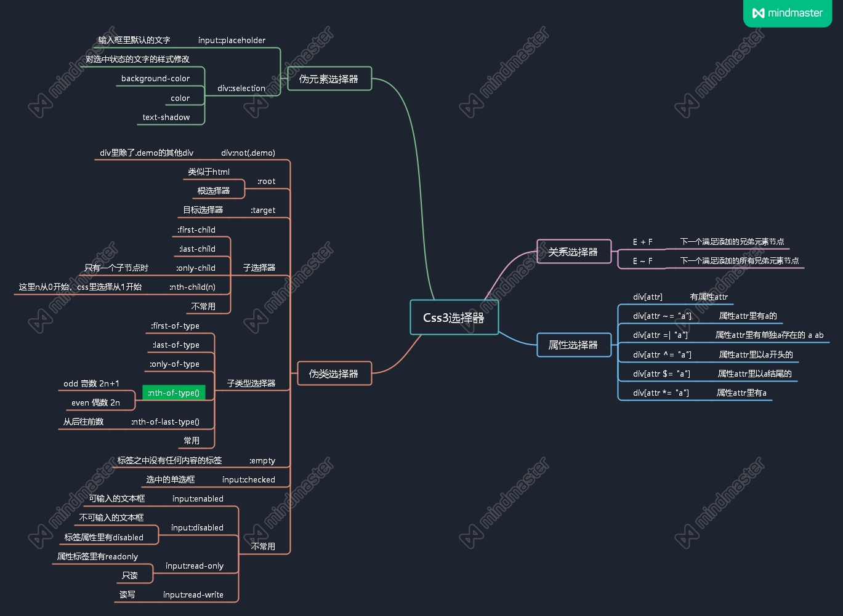
Task: Click the odd 奇数 2n+1 node
Action: [91, 384]
